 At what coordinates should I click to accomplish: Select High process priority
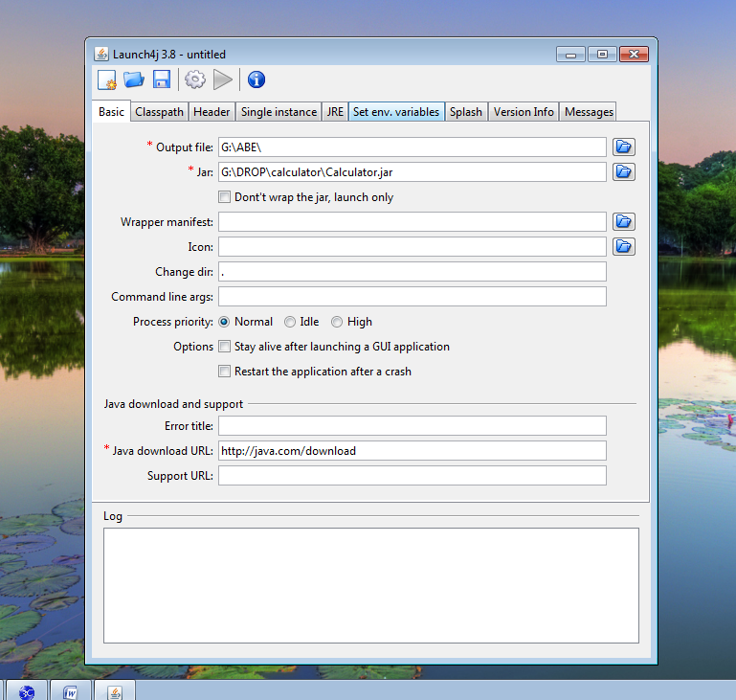coord(337,322)
